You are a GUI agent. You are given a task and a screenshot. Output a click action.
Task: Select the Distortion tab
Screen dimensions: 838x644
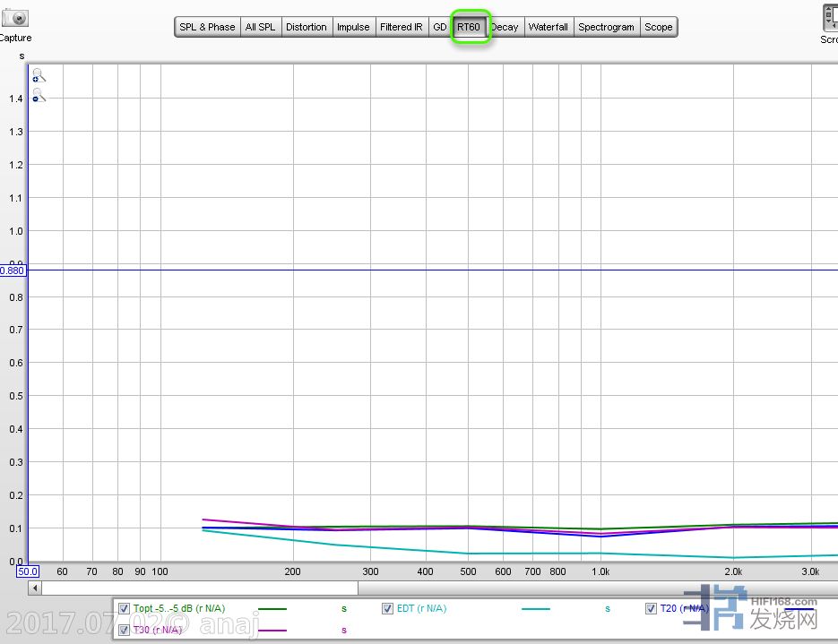pos(306,27)
